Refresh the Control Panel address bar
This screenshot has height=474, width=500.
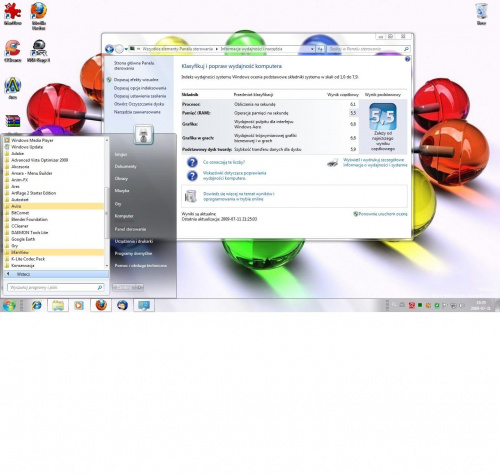click(x=320, y=49)
